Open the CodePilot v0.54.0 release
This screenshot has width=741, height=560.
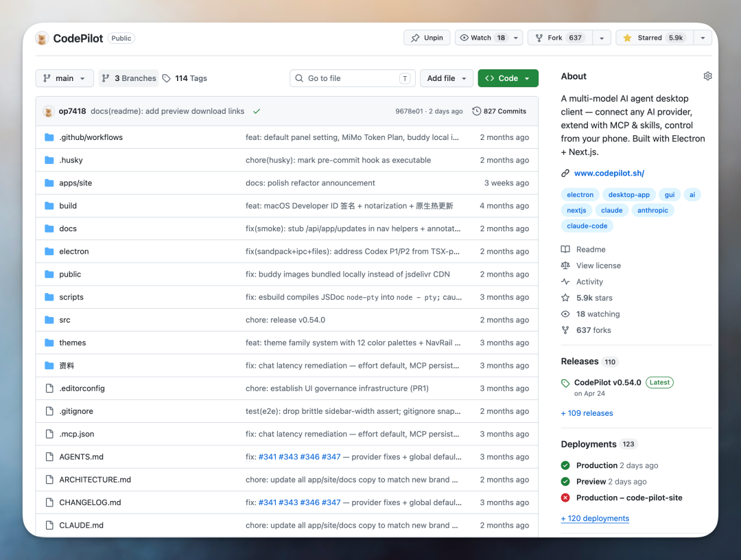pyautogui.click(x=608, y=383)
